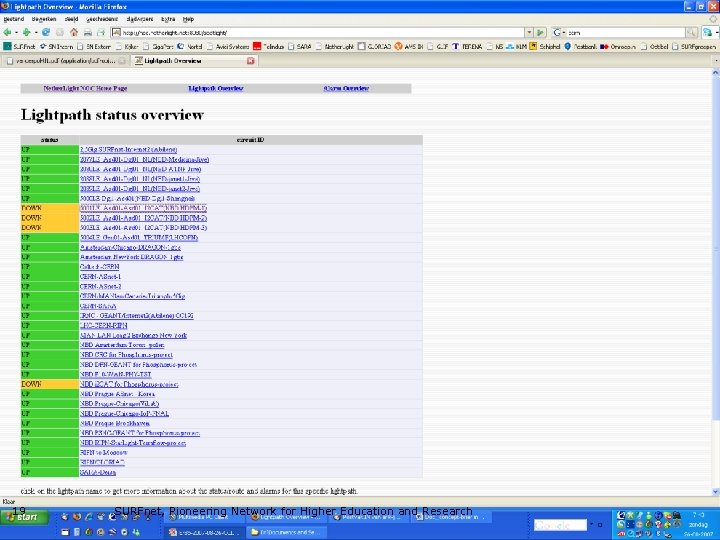The image size is (720, 540).
Task: Open the Beeld menu
Action: click(x=71, y=19)
